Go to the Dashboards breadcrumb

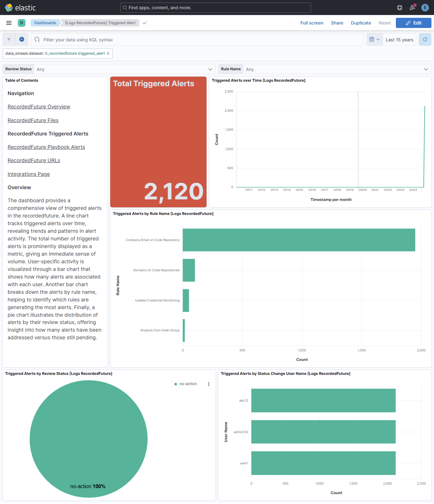[x=45, y=23]
